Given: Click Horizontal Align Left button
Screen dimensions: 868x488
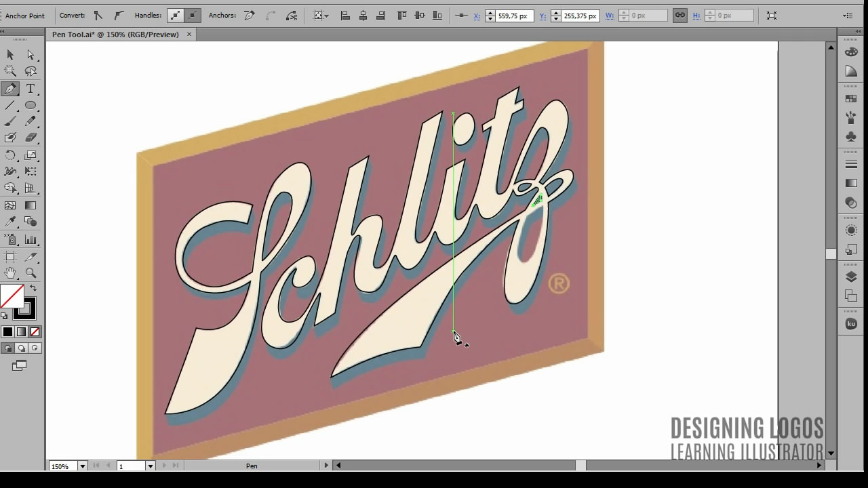Looking at the screenshot, I should click(345, 15).
